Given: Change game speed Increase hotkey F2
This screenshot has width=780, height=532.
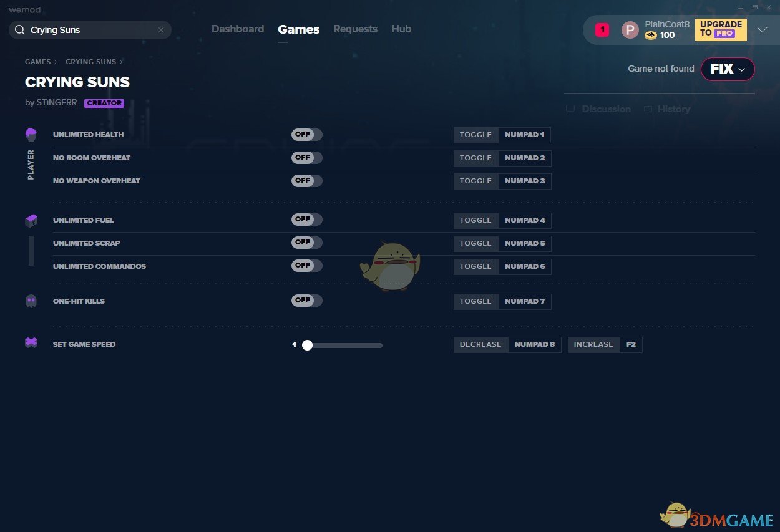Looking at the screenshot, I should point(631,344).
